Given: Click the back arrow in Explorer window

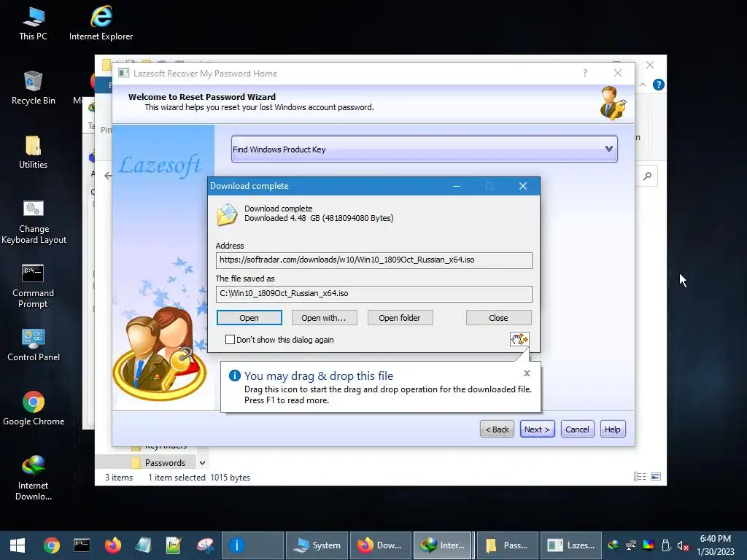Looking at the screenshot, I should (x=108, y=176).
